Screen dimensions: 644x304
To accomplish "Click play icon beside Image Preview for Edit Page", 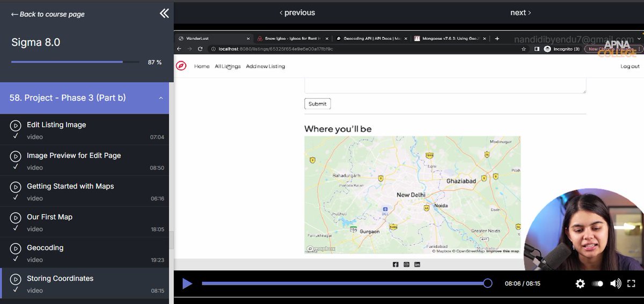I will coord(16,156).
